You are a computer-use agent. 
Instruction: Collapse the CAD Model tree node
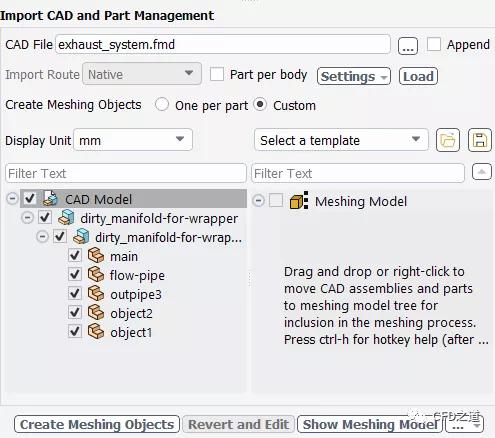click(x=12, y=199)
